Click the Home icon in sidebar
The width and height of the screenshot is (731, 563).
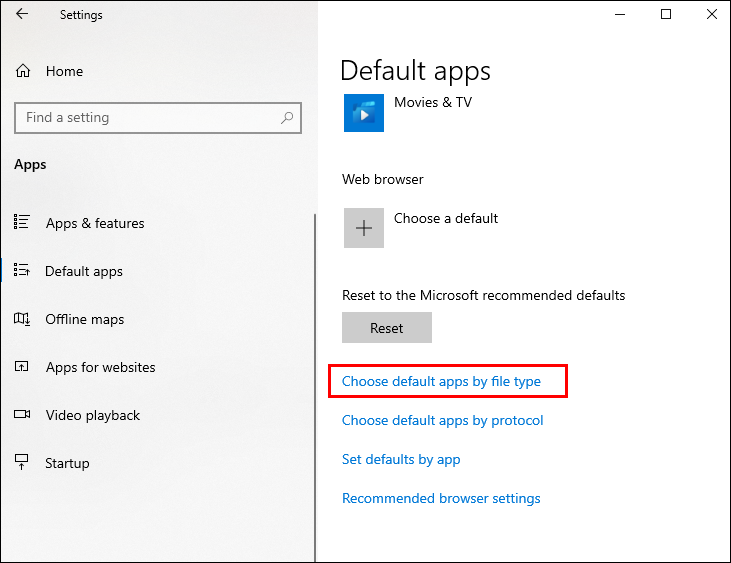tap(23, 71)
